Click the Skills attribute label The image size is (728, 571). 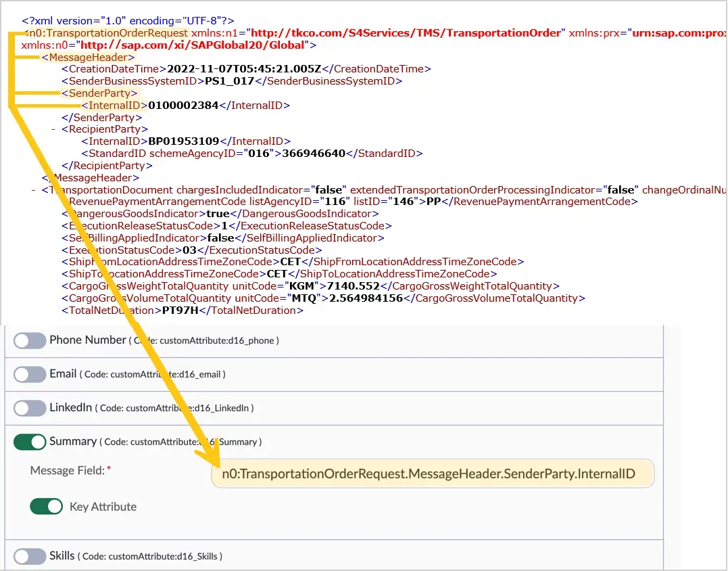click(62, 555)
